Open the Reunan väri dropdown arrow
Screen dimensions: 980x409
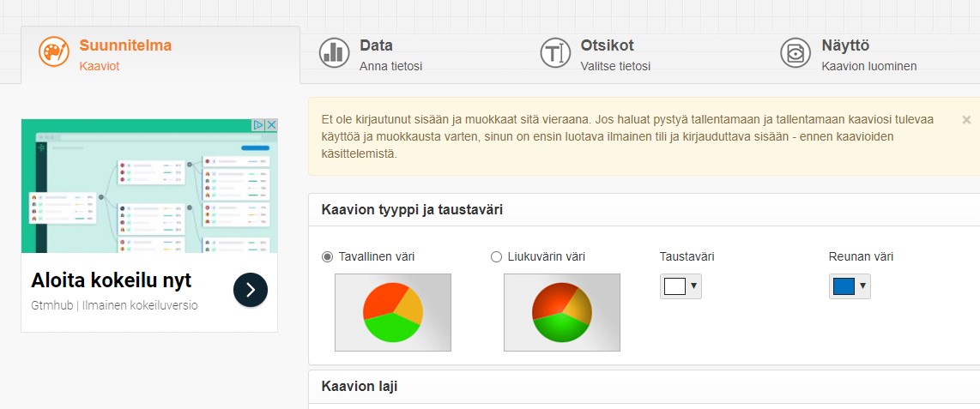click(862, 286)
